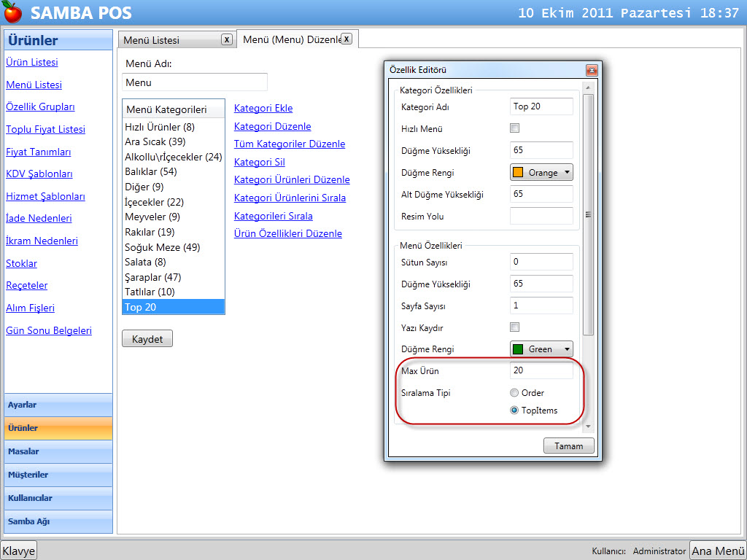Click the Max Ürün input field

click(x=541, y=371)
